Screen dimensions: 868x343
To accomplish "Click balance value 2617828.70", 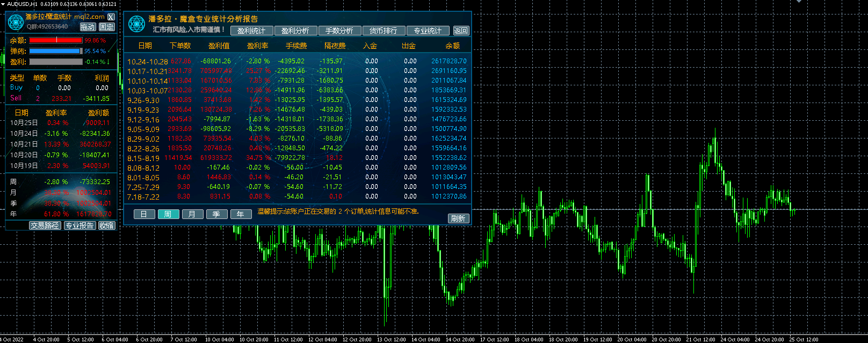I will [x=449, y=61].
